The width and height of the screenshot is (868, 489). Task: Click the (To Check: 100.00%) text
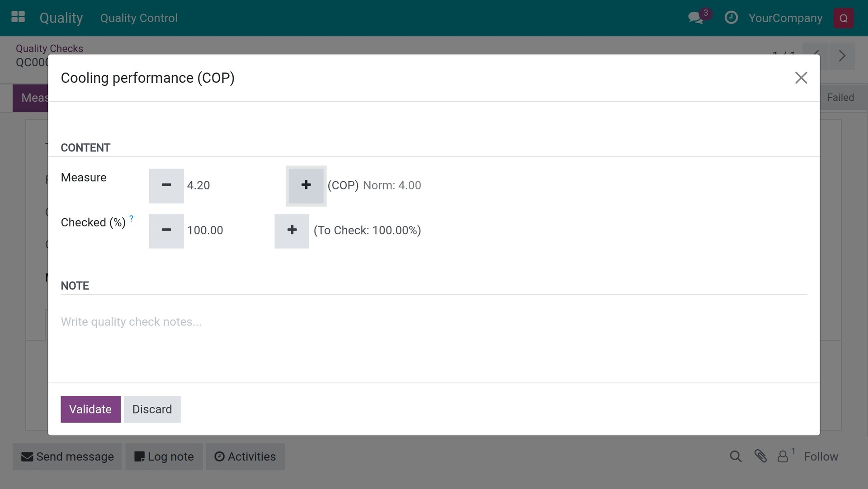(367, 230)
